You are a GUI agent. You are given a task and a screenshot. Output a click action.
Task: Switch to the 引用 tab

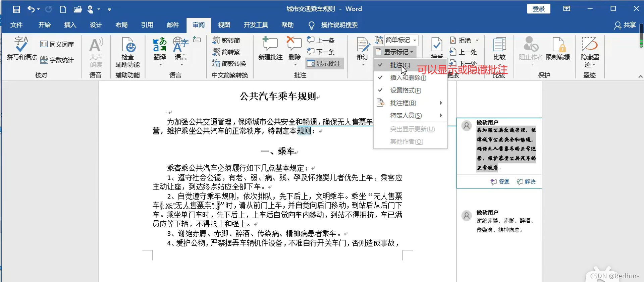click(147, 25)
